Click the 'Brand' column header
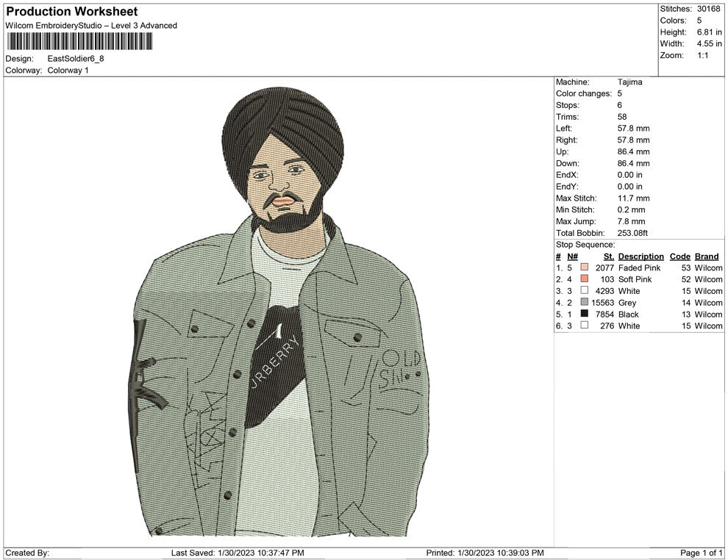The width and height of the screenshot is (728, 560). click(707, 256)
